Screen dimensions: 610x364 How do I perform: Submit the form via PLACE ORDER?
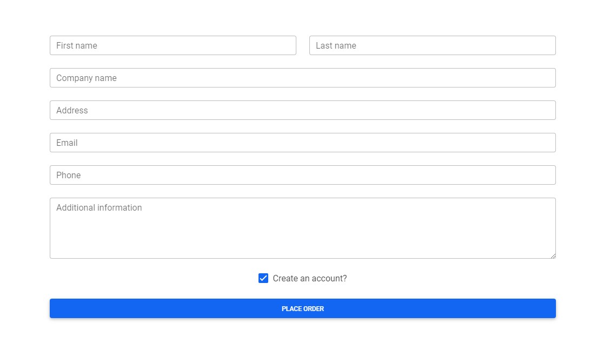pos(303,308)
